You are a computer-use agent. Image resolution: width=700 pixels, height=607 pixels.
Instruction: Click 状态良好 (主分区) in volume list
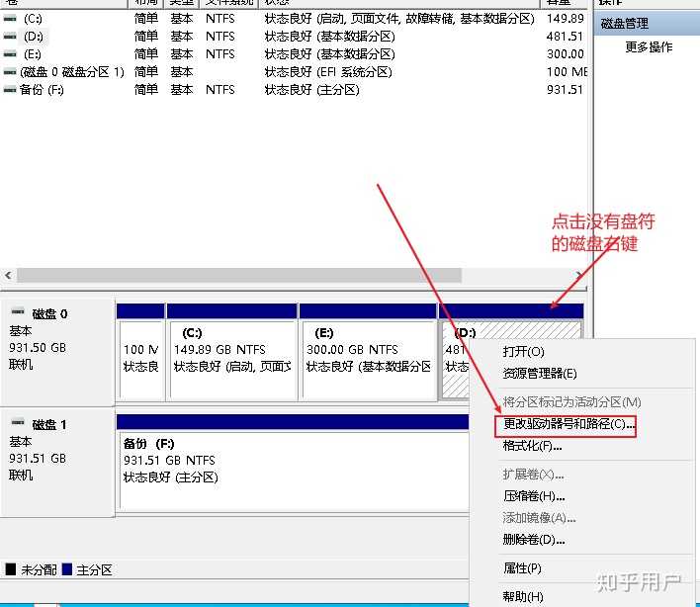[312, 90]
